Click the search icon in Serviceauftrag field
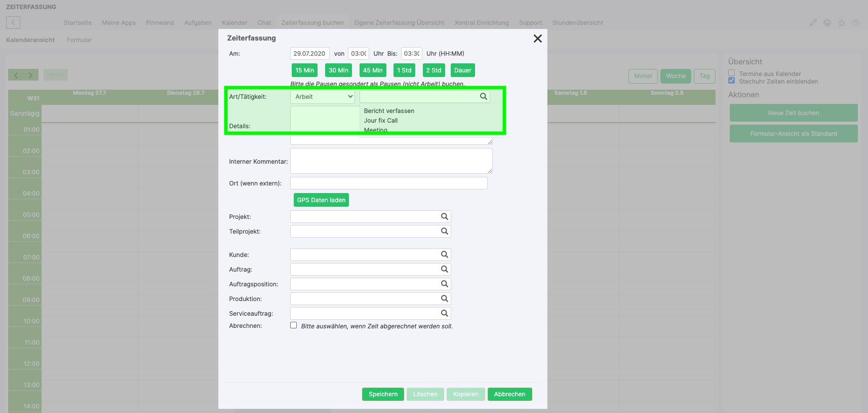The width and height of the screenshot is (868, 413). pyautogui.click(x=444, y=313)
